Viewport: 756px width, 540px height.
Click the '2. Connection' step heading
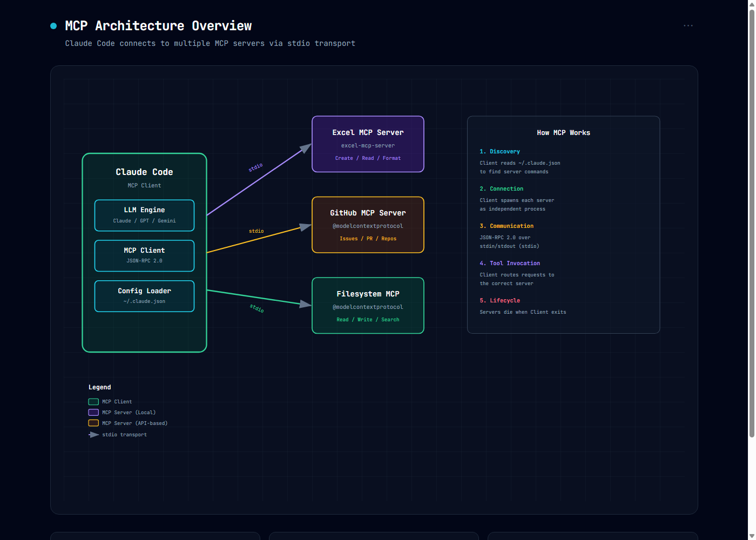(501, 189)
